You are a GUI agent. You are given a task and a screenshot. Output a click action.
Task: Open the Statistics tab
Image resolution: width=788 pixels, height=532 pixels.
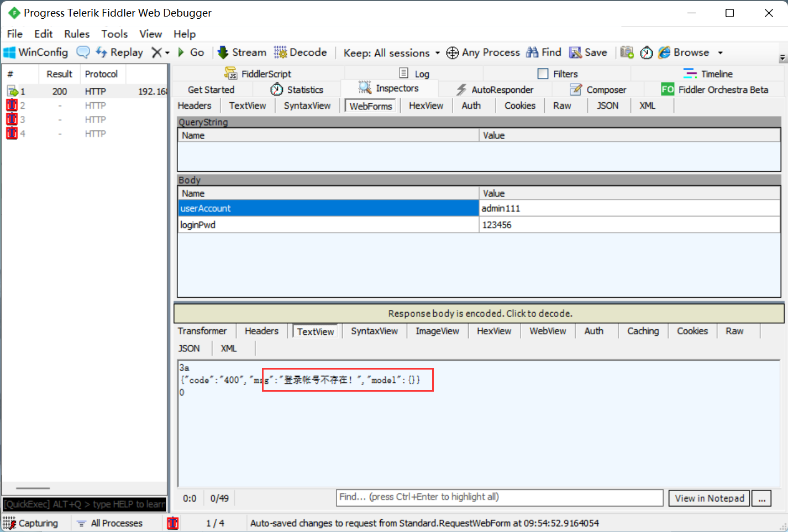pos(297,89)
